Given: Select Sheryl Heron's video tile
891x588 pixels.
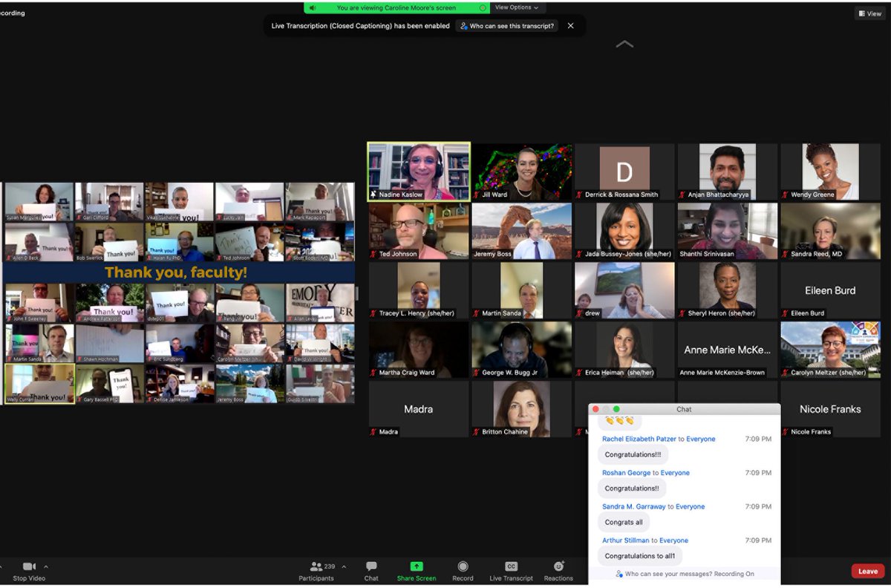Looking at the screenshot, I should [x=728, y=290].
